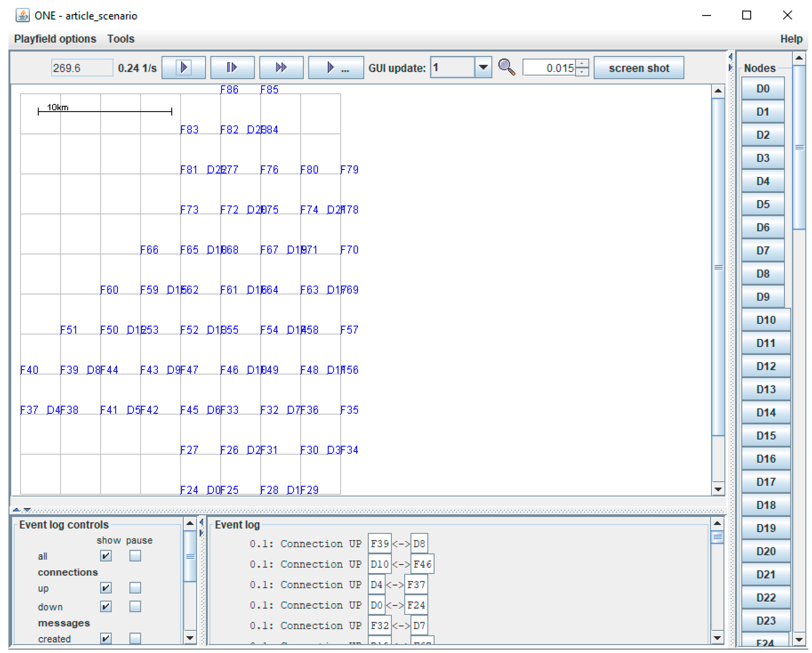Increase zoom with the spinner up arrow
This screenshot has width=812, height=653.
(x=582, y=64)
